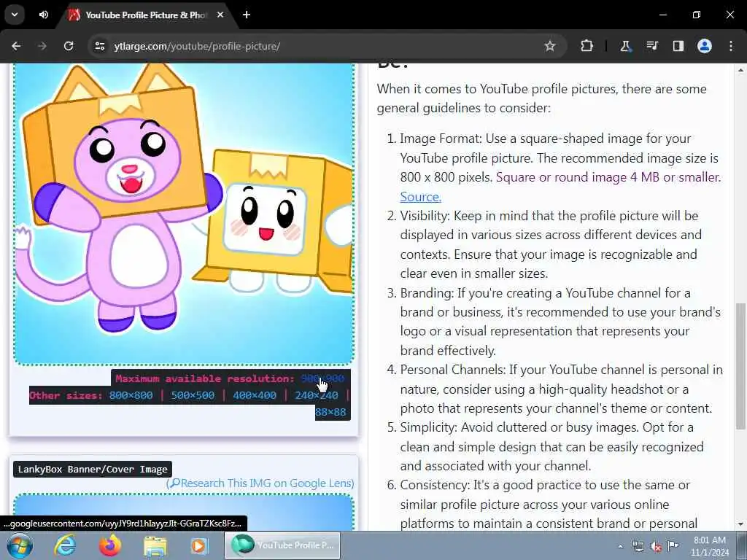Click the muted volume tray icon
This screenshot has width=747, height=560.
(x=656, y=546)
